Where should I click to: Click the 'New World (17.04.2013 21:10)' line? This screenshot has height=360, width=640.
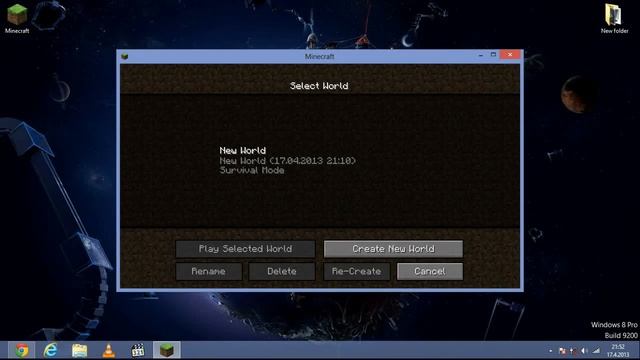(287, 161)
